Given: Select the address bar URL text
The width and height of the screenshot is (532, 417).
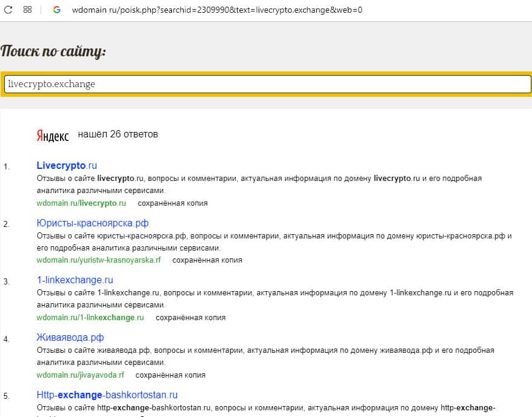Looking at the screenshot, I should [x=217, y=10].
